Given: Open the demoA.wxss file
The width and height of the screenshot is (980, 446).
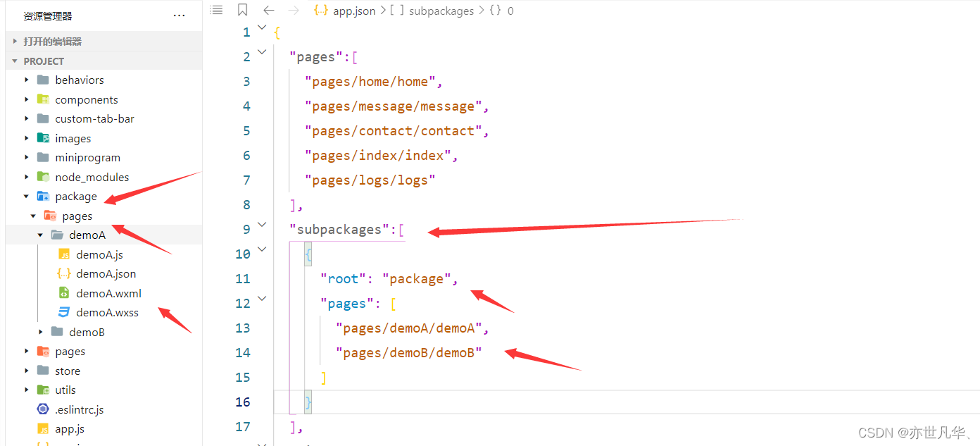Looking at the screenshot, I should tap(108, 312).
